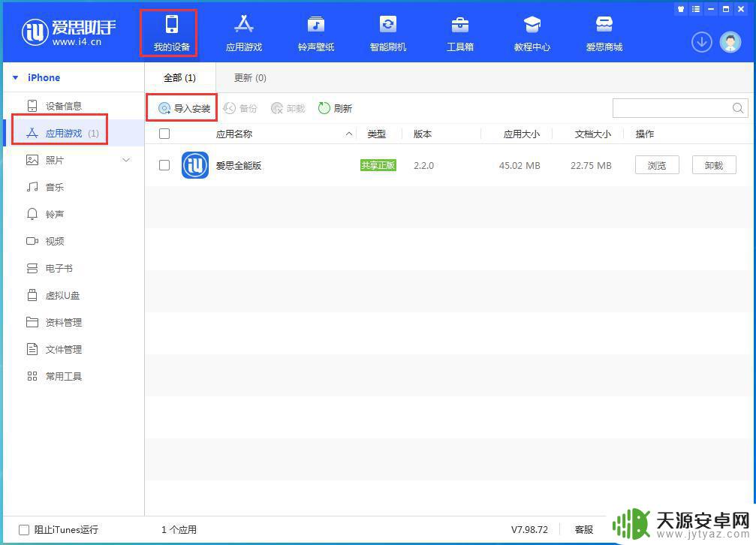This screenshot has width=756, height=545.
Task: Click the skin shirt icon in title bar
Action: [x=681, y=9]
